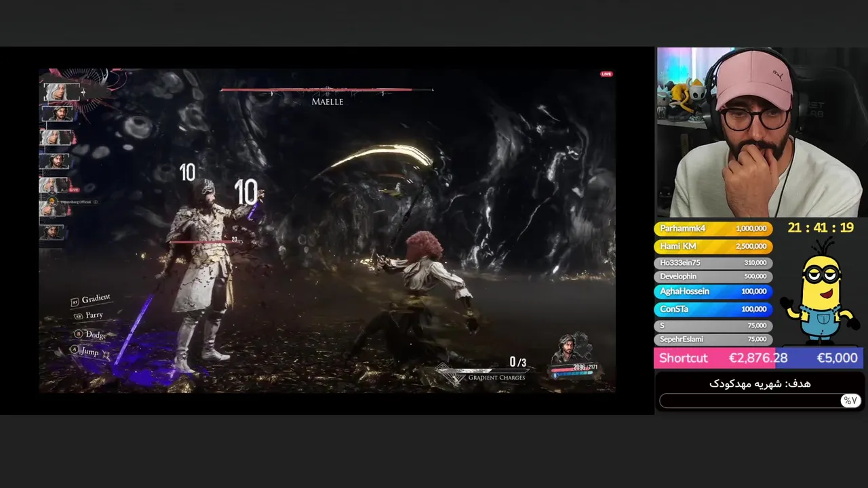Click the waving minion cartoon character
Viewport: 868px width, 488px height.
click(x=819, y=290)
